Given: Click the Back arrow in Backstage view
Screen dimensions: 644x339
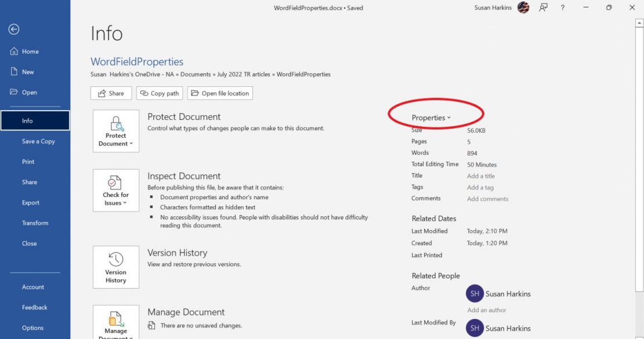Looking at the screenshot, I should pyautogui.click(x=13, y=29).
